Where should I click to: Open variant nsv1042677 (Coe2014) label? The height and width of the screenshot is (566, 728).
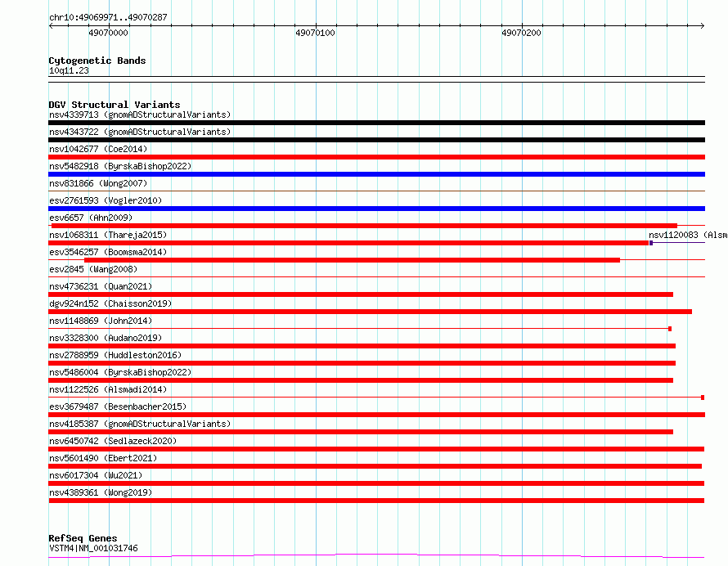coord(98,149)
